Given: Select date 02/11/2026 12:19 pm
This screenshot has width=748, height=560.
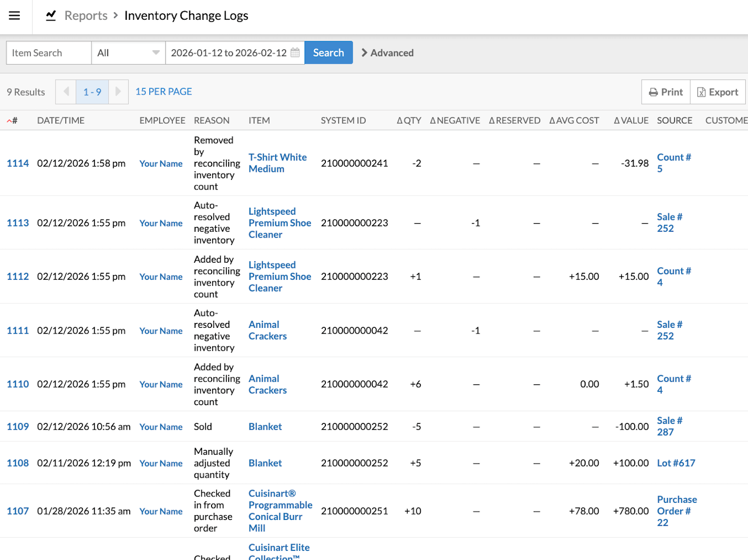Looking at the screenshot, I should [x=84, y=463].
